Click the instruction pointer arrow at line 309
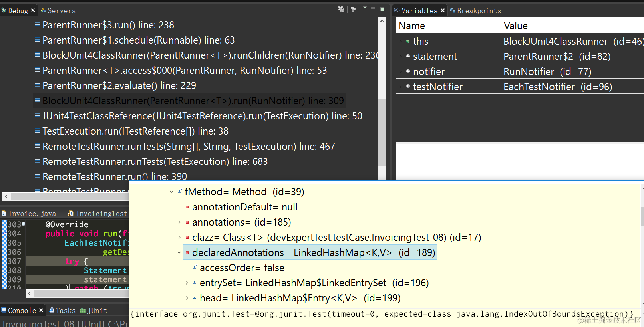 4,279
